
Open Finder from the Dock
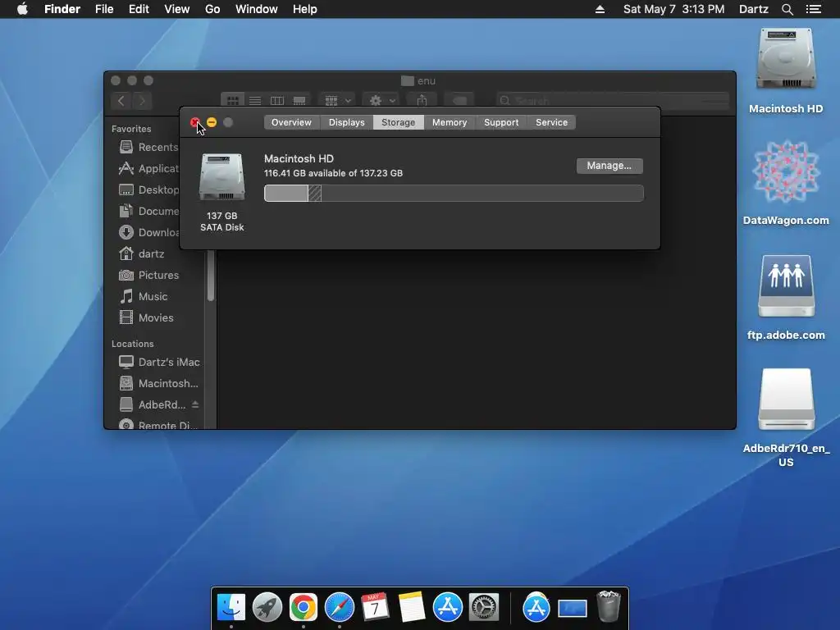coord(231,607)
